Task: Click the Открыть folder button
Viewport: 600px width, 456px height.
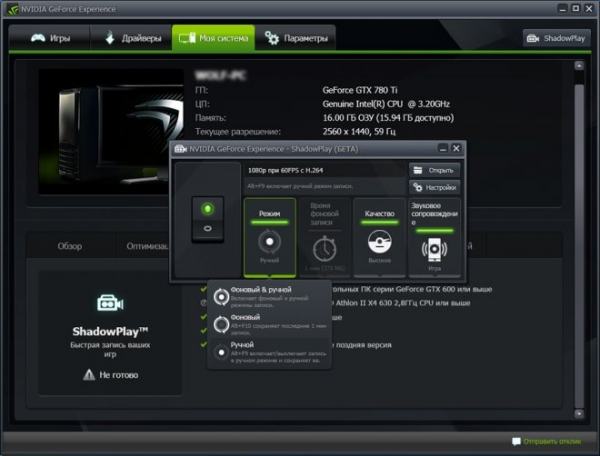Action: 434,170
